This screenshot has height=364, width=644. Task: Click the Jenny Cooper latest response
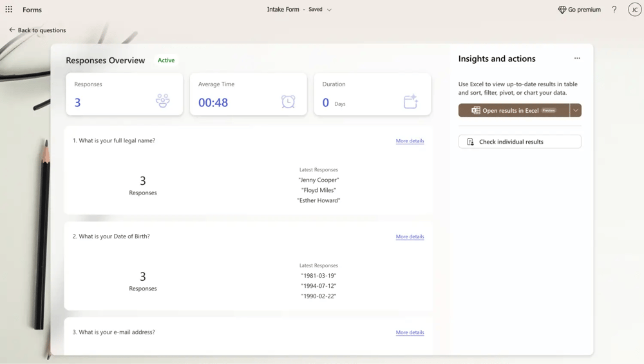point(318,180)
